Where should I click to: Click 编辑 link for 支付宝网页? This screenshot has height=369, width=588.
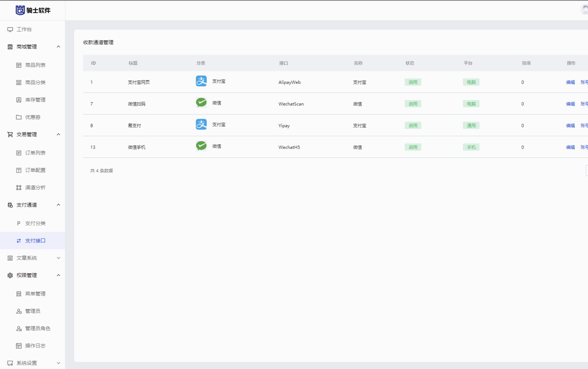tap(570, 82)
